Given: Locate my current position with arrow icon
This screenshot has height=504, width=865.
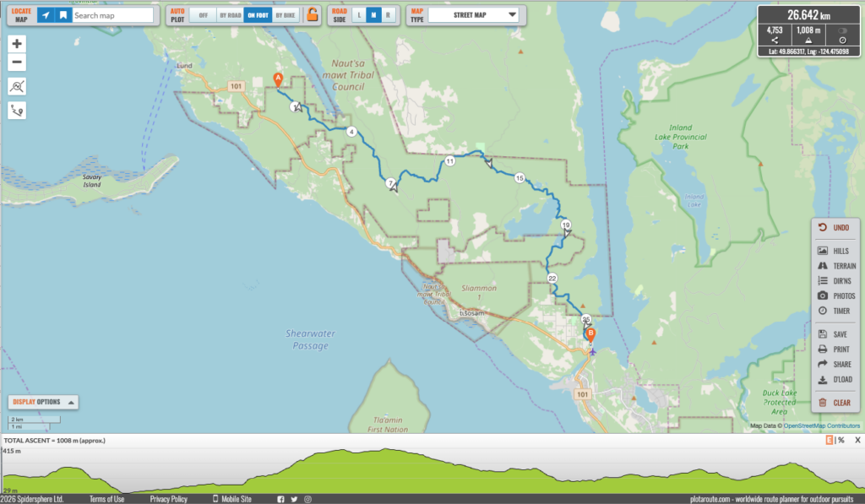Looking at the screenshot, I should point(46,15).
